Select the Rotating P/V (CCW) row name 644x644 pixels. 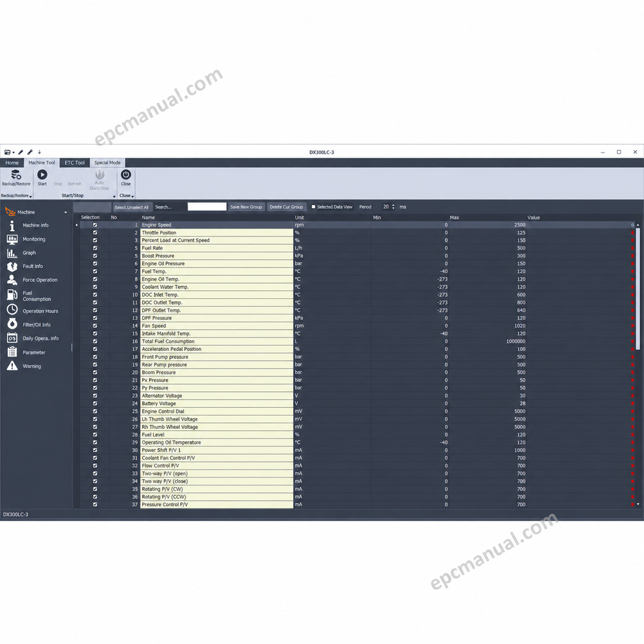pos(216,497)
